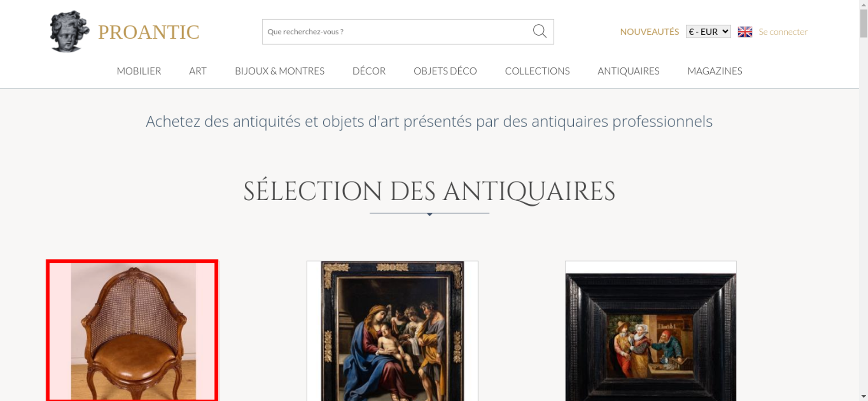Open the Objets Déco menu
The width and height of the screenshot is (868, 401).
tap(445, 71)
